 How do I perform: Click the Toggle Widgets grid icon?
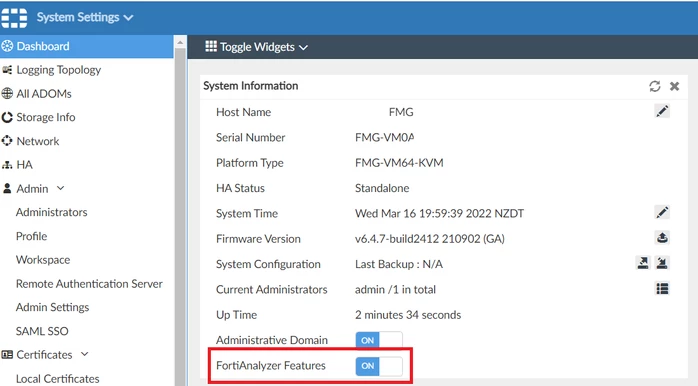(211, 46)
